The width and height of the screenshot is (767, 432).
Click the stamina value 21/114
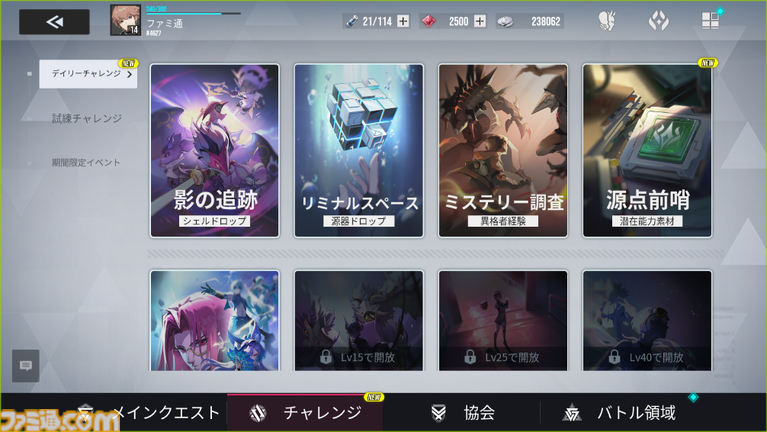[377, 22]
